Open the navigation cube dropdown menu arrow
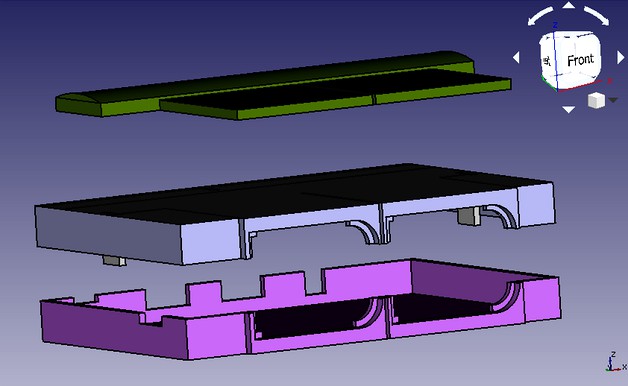This screenshot has height=386, width=628. 613,100
